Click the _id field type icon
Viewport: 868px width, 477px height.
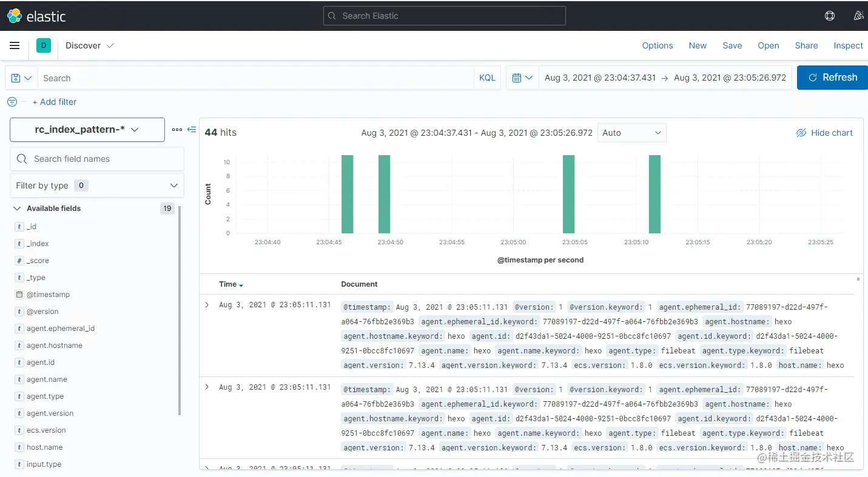coord(19,227)
